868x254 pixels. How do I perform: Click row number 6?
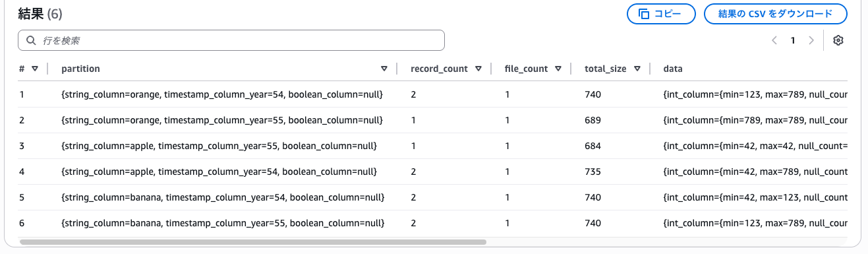[x=22, y=223]
